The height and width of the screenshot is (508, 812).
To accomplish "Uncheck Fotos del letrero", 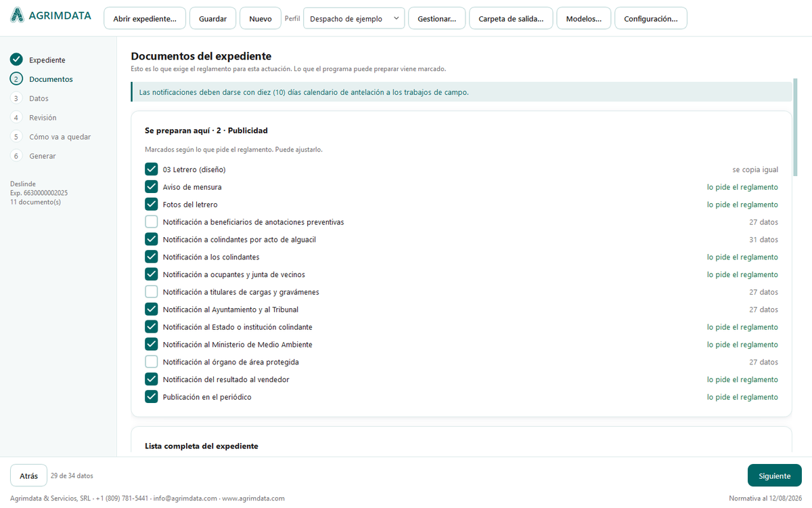I will pyautogui.click(x=152, y=205).
